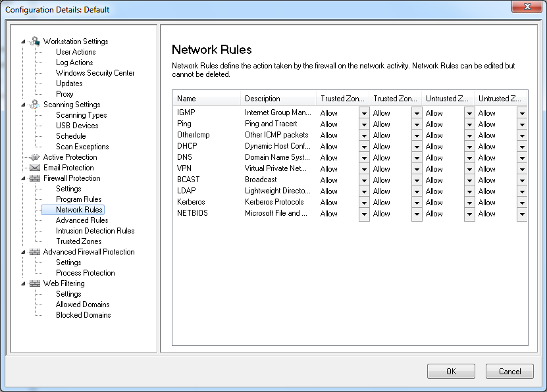
Task: Click the Active Protection icon
Action: [35, 157]
